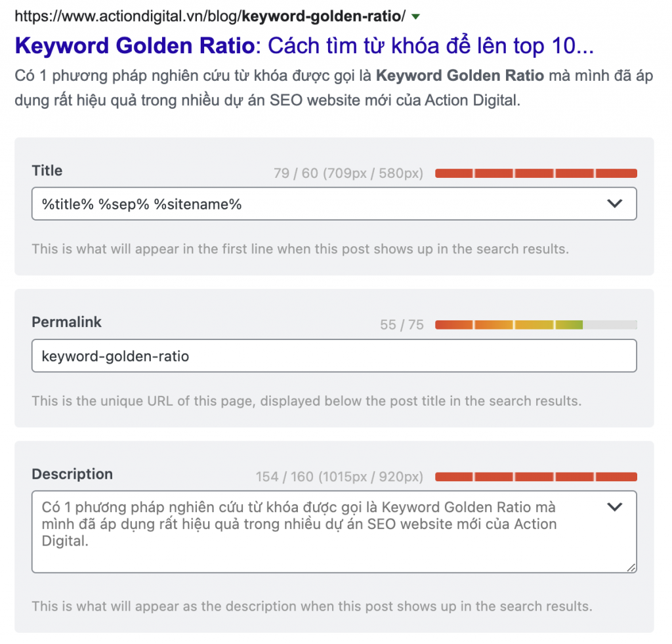Click inside the Title template field
Viewport: 672px width, 644px height.
(x=334, y=204)
